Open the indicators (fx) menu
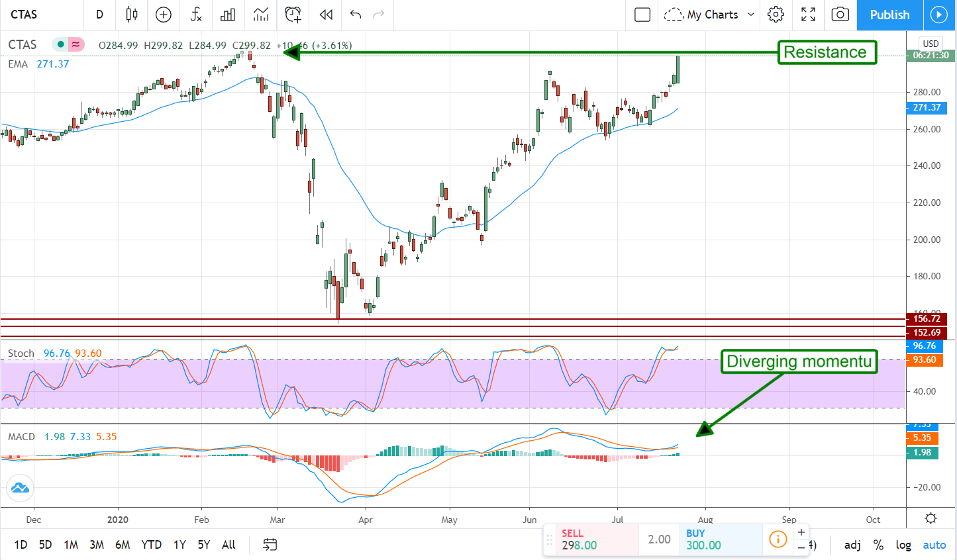The height and width of the screenshot is (560, 957). tap(196, 15)
